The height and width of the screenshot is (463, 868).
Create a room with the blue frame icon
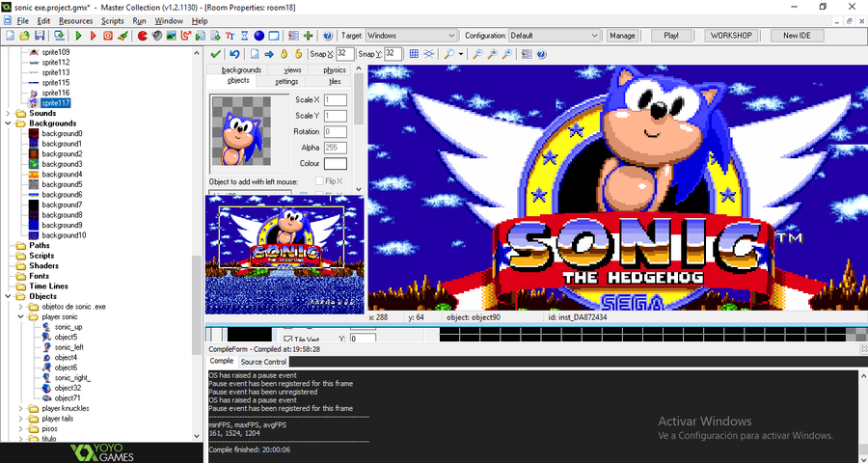274,36
